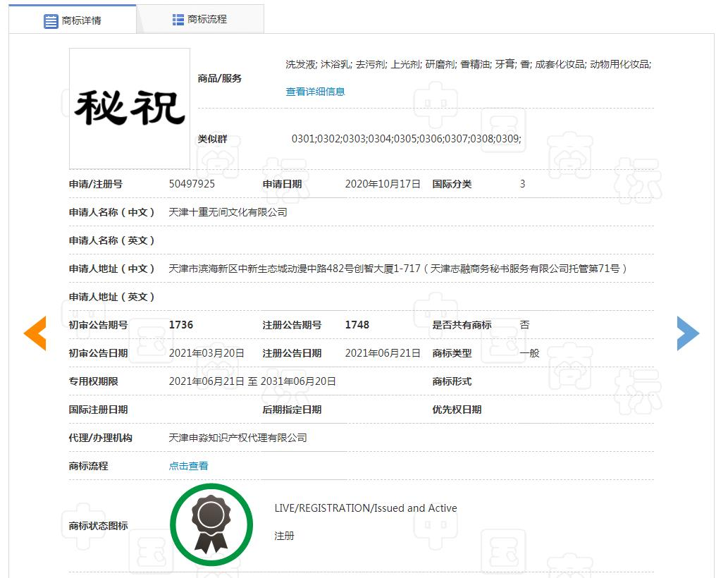The image size is (728, 578).
Task: Click the registration announcement number 1748
Action: coord(357,324)
